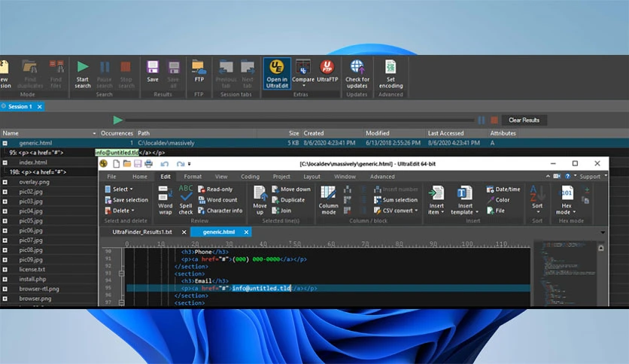629x364 pixels.
Task: Click the Start search icon in UltraFinder
Action: [83, 74]
